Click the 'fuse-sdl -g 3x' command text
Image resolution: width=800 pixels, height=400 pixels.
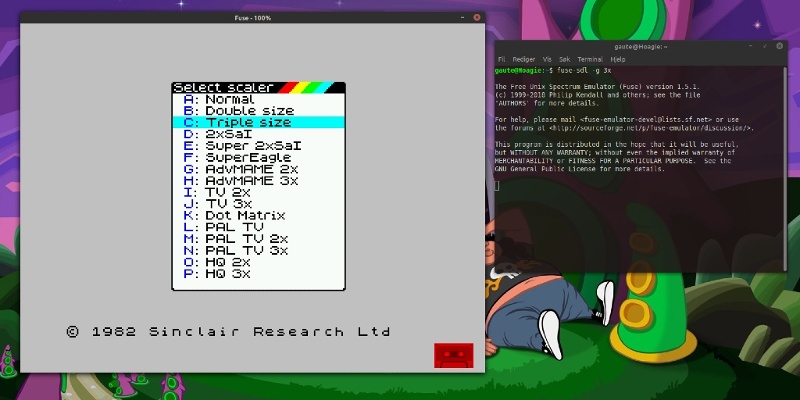(584, 70)
